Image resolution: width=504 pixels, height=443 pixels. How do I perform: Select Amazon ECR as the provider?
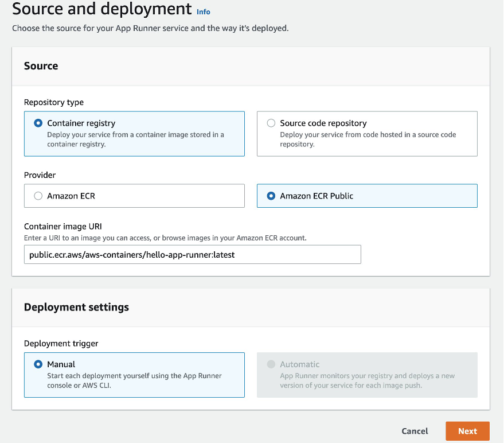click(x=38, y=196)
